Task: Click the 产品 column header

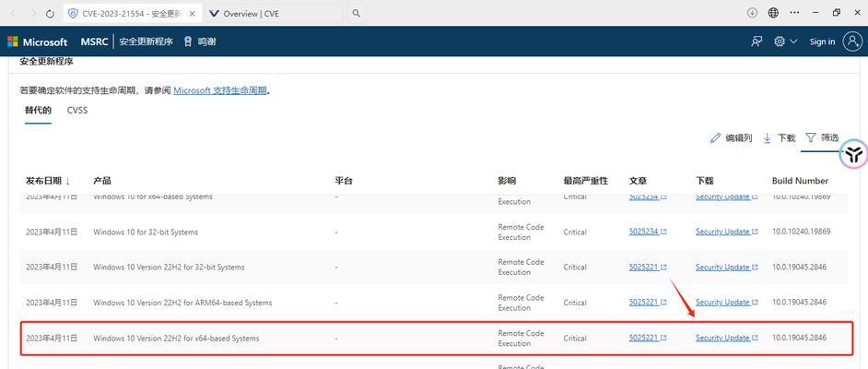Action: click(x=102, y=181)
